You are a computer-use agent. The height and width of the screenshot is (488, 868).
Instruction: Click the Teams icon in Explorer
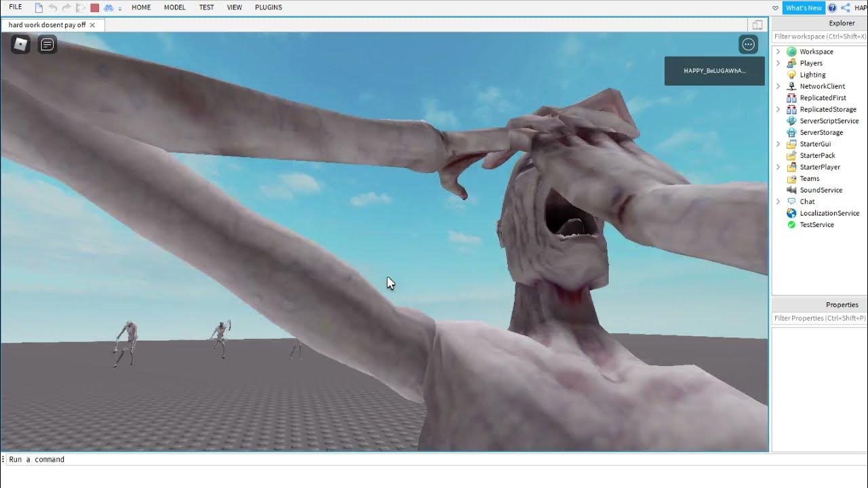tap(791, 178)
